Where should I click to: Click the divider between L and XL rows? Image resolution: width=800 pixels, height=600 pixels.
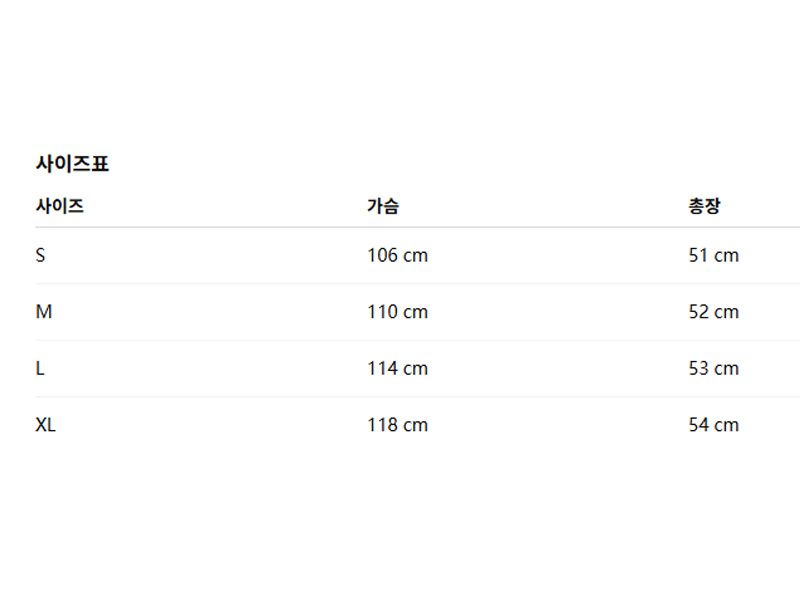pyautogui.click(x=400, y=397)
